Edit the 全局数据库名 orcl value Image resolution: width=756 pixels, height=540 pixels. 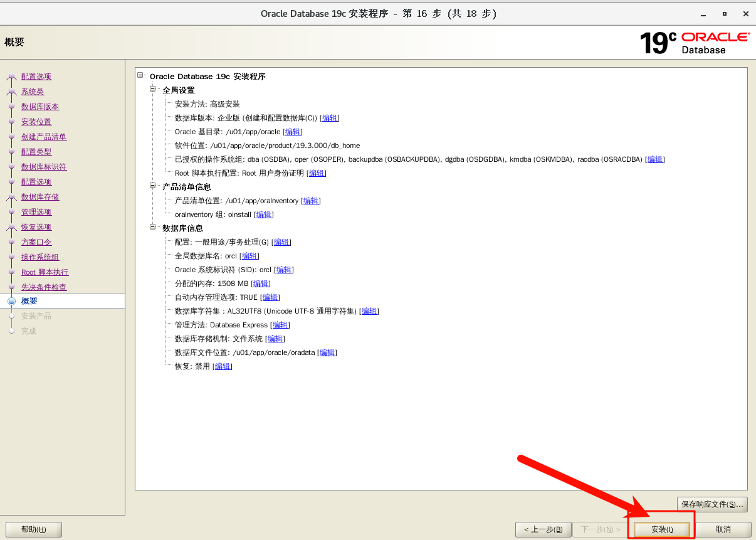click(x=249, y=256)
